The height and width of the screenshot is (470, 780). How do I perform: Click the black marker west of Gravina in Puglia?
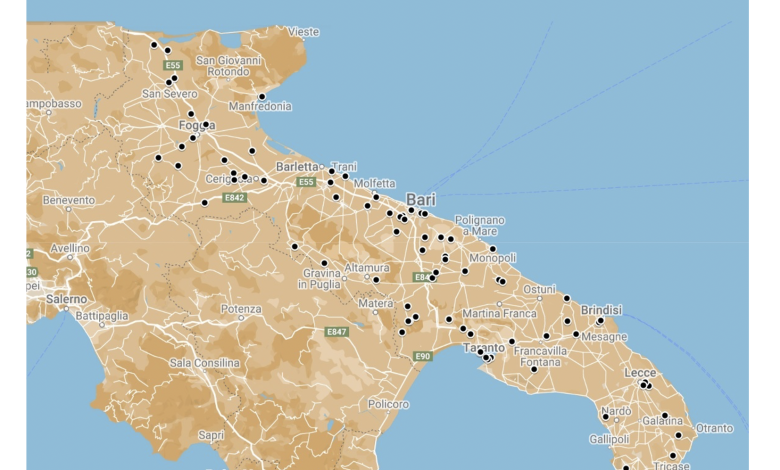tap(295, 246)
